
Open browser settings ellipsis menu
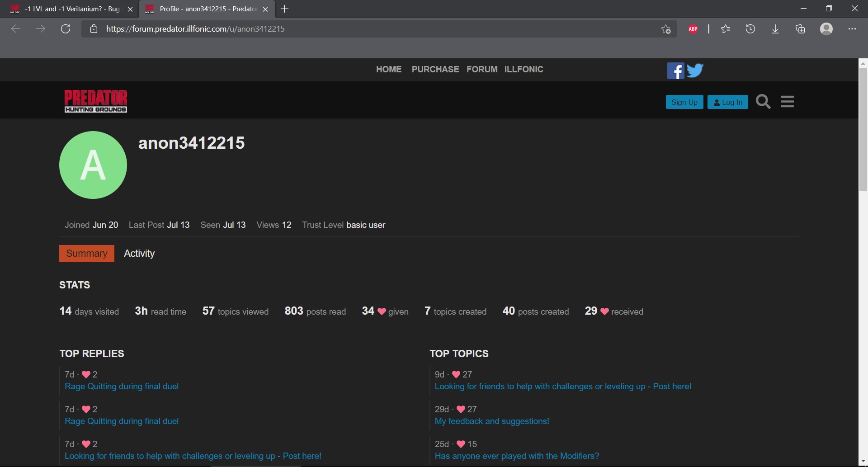click(852, 29)
